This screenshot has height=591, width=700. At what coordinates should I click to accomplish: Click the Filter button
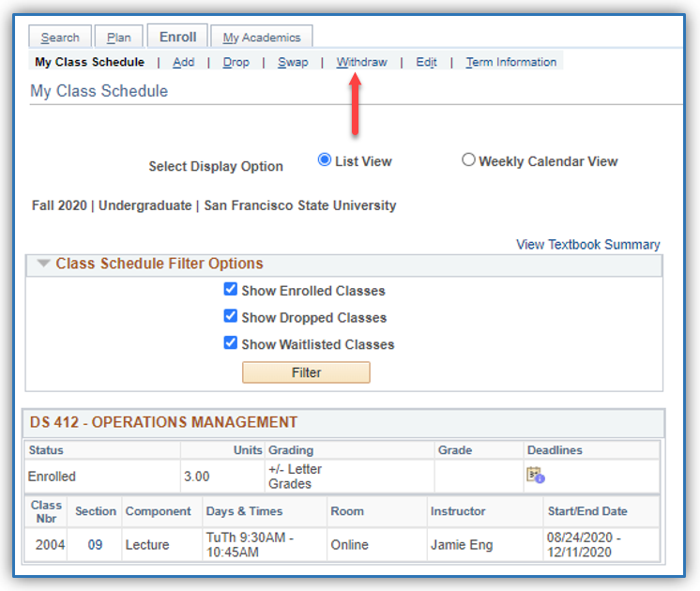coord(306,372)
